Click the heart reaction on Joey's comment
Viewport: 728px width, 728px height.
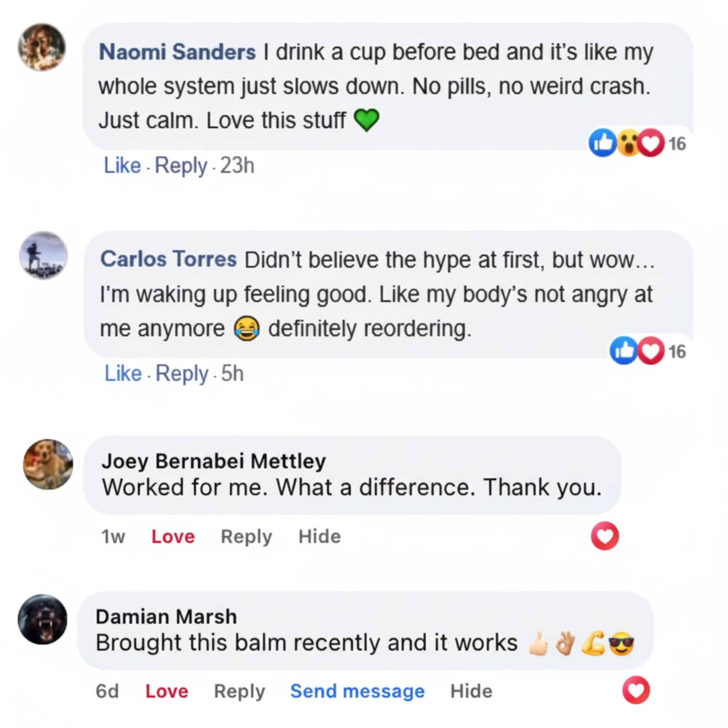tap(605, 536)
